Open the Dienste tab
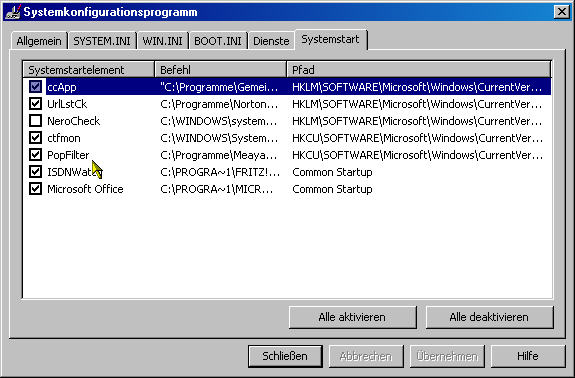This screenshot has height=378, width=575. [x=271, y=41]
